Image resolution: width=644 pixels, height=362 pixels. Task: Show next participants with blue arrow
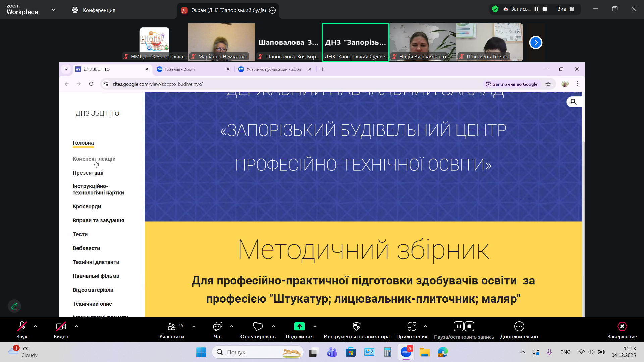click(536, 43)
